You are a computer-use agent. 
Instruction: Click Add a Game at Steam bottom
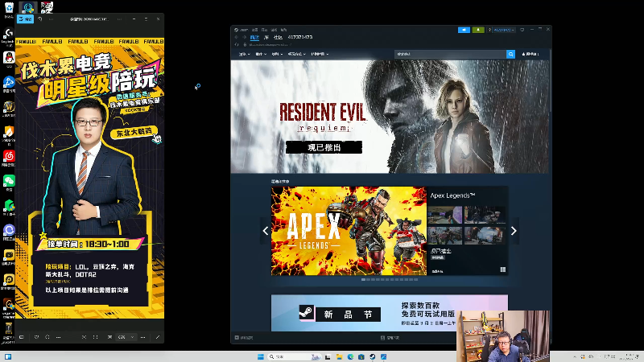tap(244, 338)
